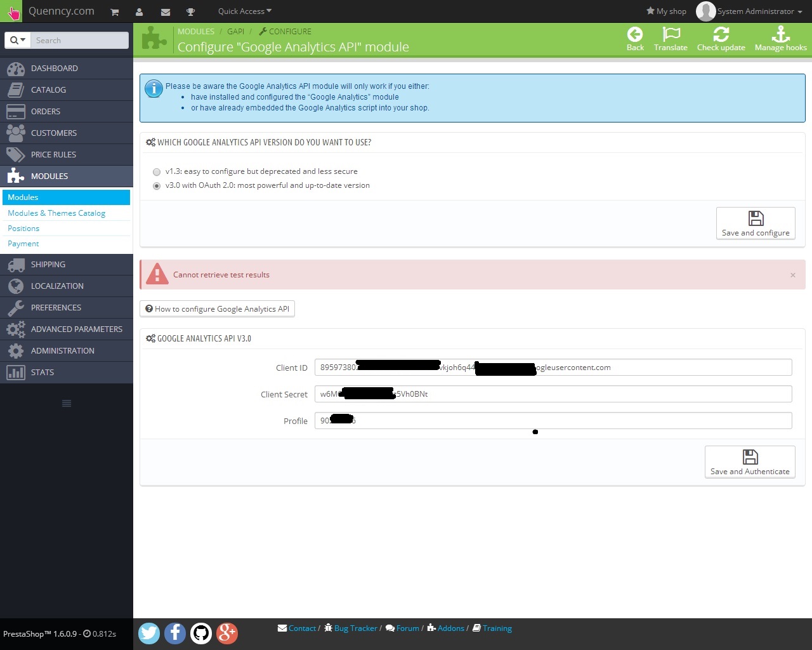Open the Bug Tracker footer link
The height and width of the screenshot is (650, 812).
click(x=351, y=628)
